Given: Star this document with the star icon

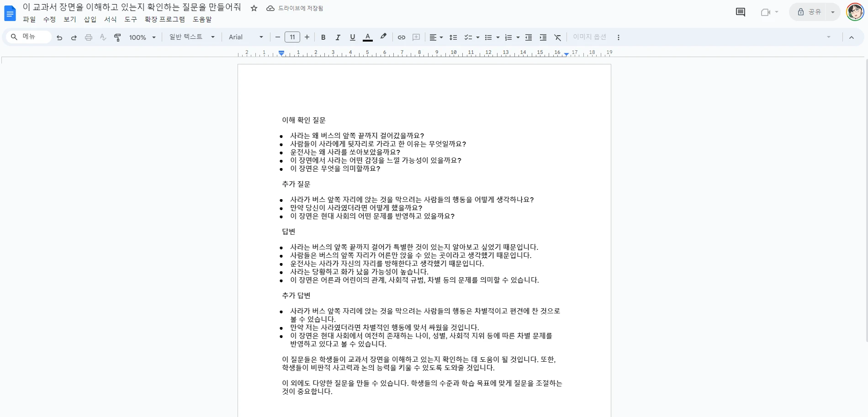Looking at the screenshot, I should point(254,8).
